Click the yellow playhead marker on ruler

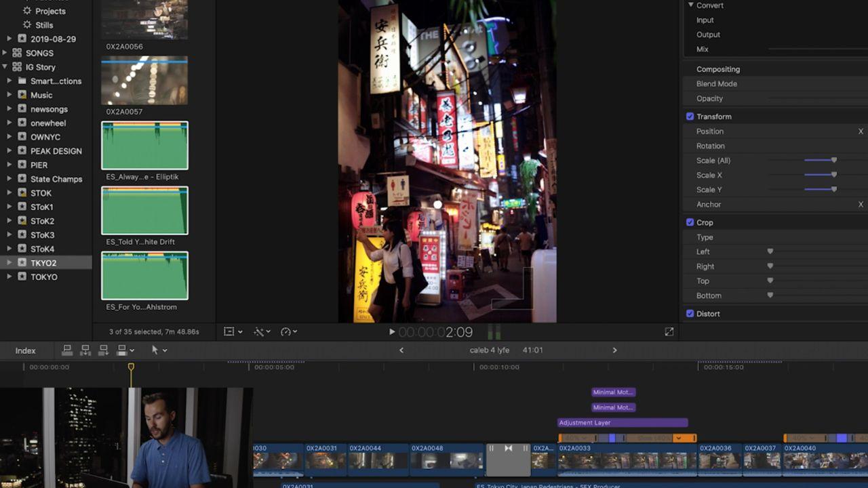point(131,367)
